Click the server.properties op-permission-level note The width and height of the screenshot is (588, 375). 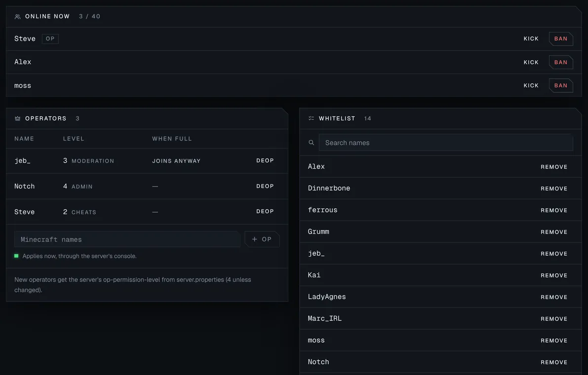point(133,285)
